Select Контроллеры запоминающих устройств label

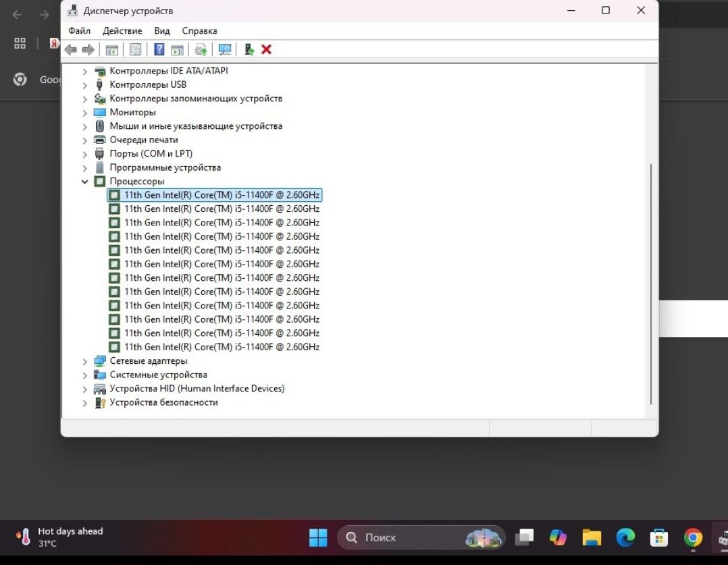click(x=195, y=99)
